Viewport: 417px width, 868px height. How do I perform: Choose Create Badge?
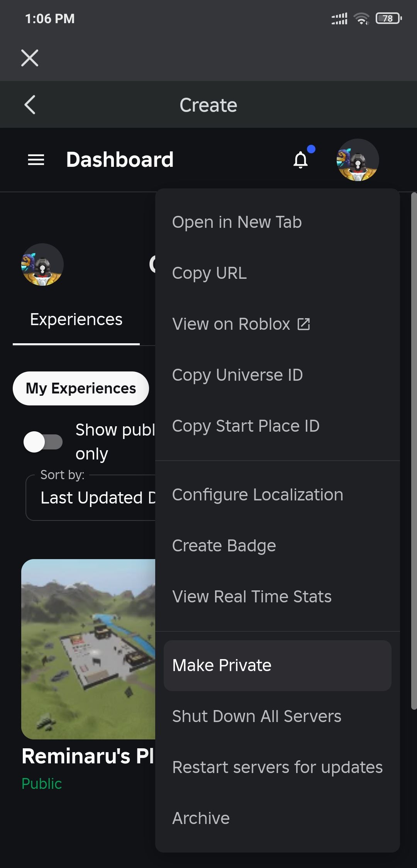(277, 546)
